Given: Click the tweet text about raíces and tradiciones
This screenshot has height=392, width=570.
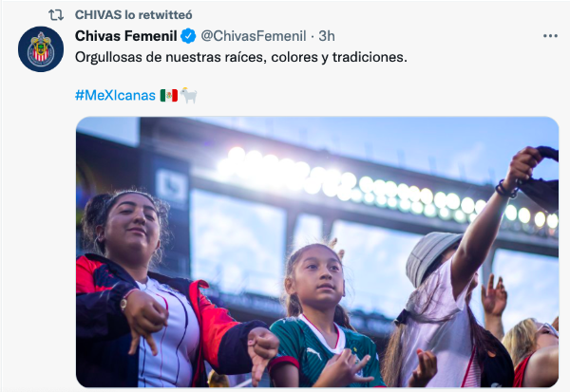Looking at the screenshot, I should [x=241, y=57].
